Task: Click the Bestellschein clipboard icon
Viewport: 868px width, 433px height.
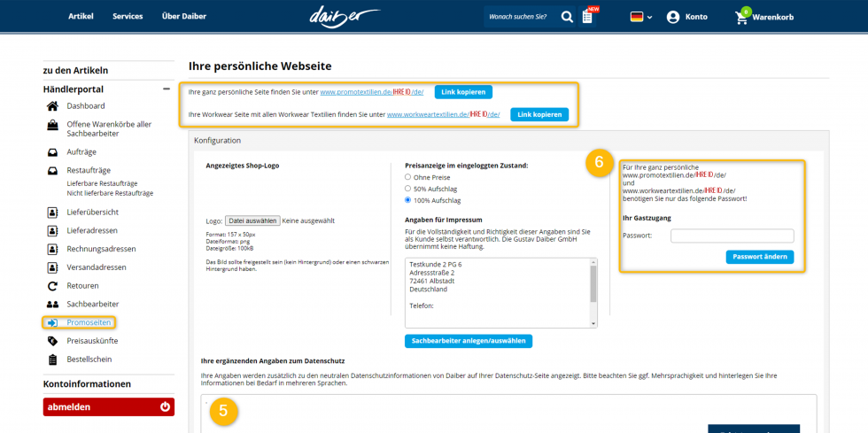Action: tap(52, 360)
